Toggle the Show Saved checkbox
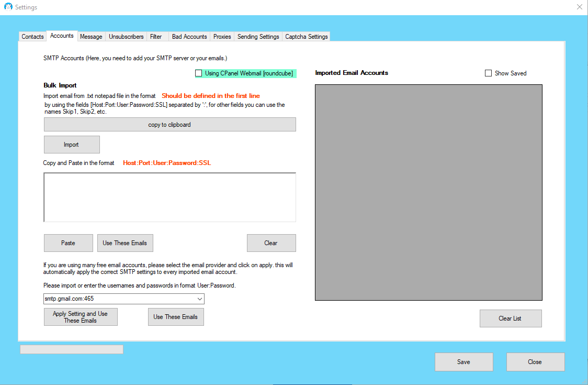Screen dimensions: 588x385 [489, 73]
